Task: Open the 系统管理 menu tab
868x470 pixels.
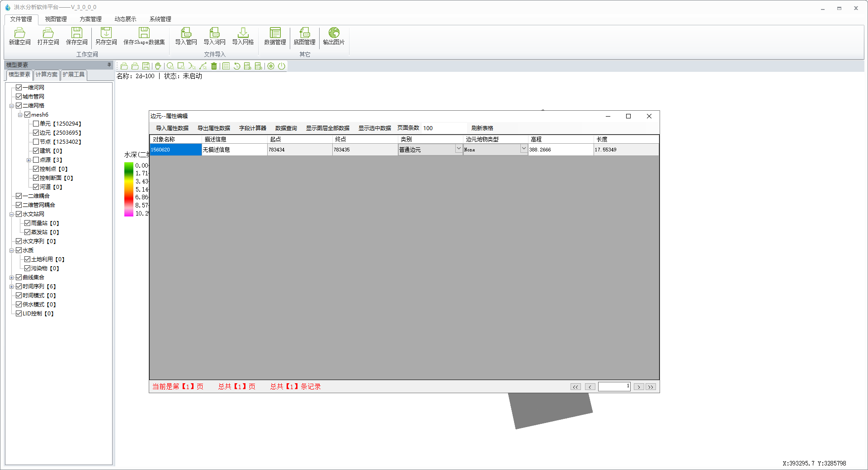Action: point(160,19)
